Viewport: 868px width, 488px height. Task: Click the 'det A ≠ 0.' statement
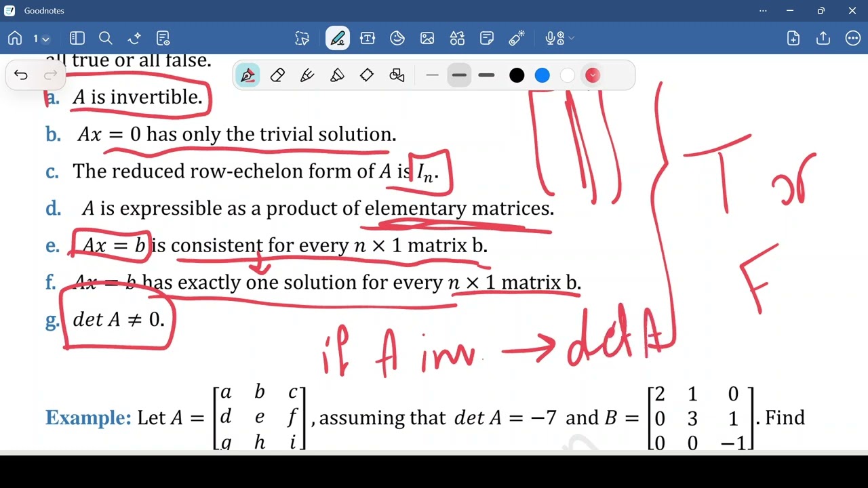pyautogui.click(x=119, y=319)
